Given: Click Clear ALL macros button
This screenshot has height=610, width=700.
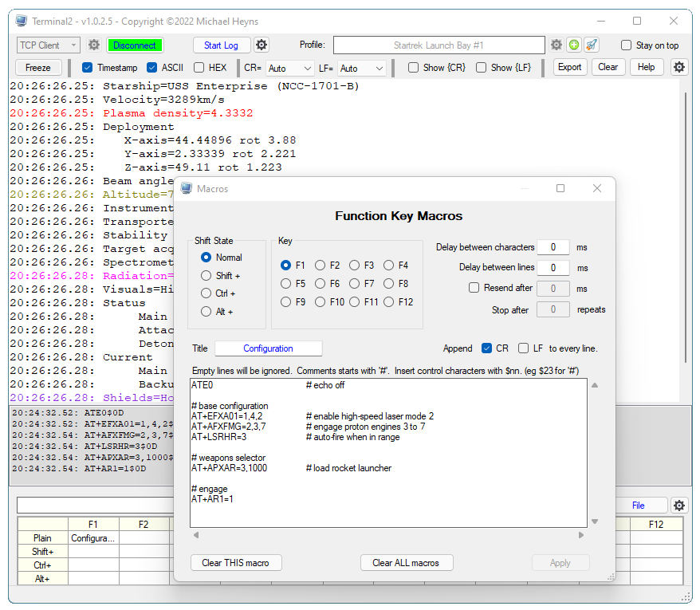Looking at the screenshot, I should pyautogui.click(x=407, y=563).
